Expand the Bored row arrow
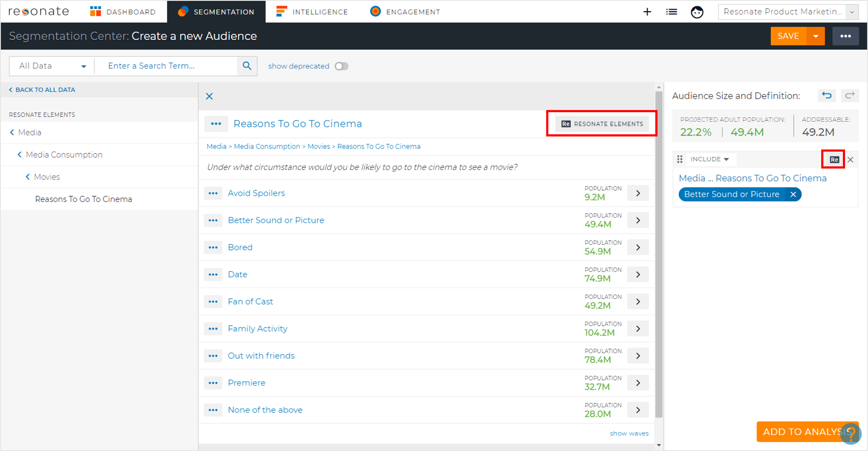 point(638,247)
